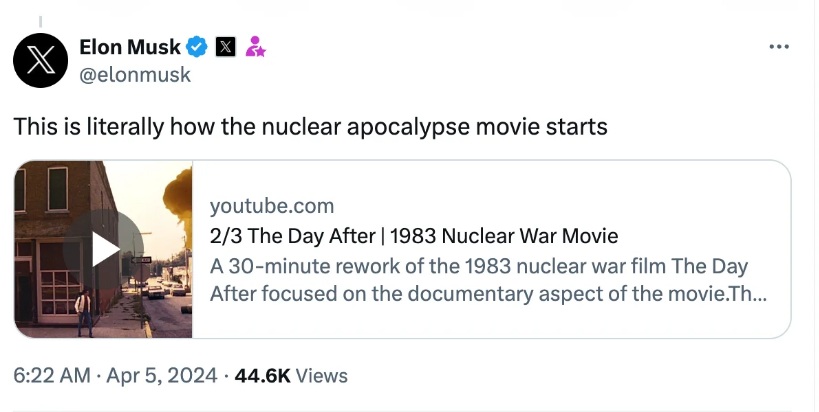819x412 pixels.
Task: Open the "2/3 The Day After" card title
Action: click(413, 236)
